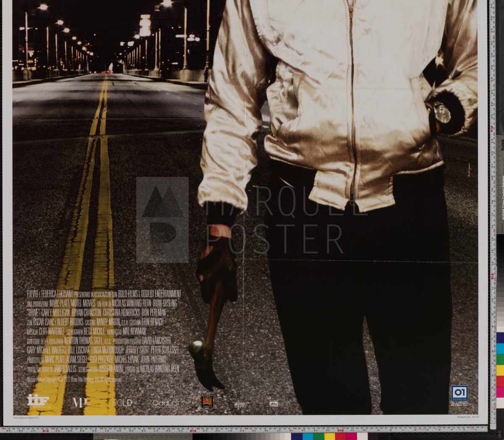Click the Kodak label on the right edge
The image size is (504, 440).
tap(501, 145)
